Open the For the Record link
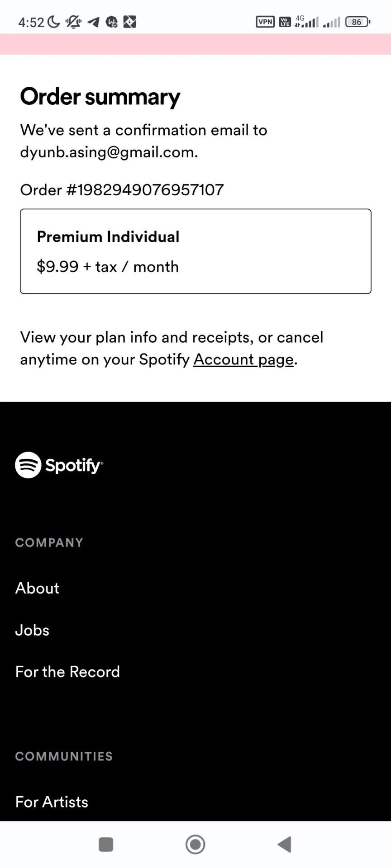 click(x=67, y=672)
